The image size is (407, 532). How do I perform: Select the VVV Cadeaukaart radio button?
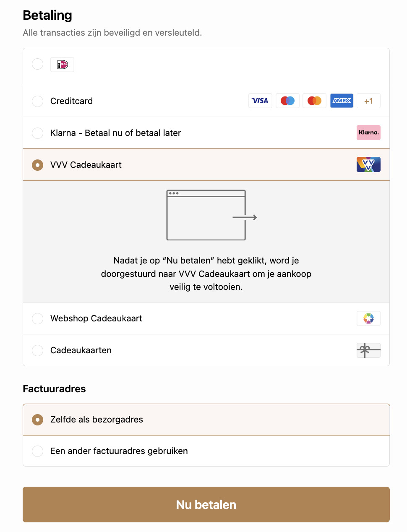[x=38, y=165]
